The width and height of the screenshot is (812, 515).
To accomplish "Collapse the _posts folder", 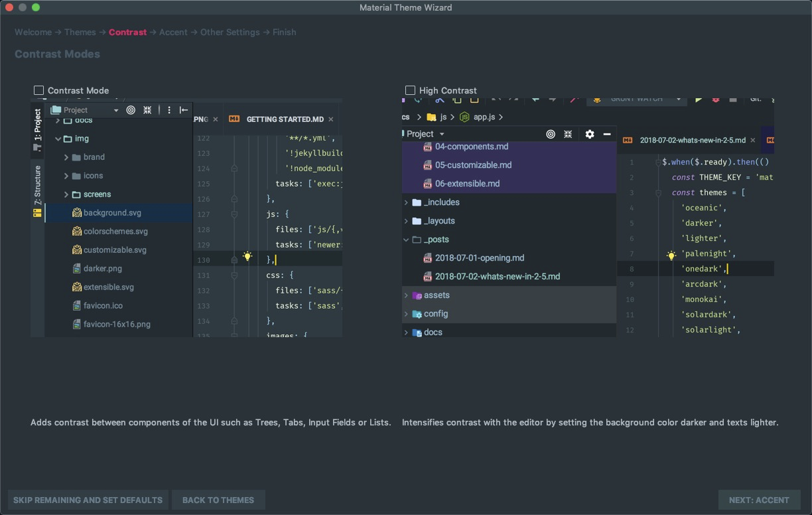I will [x=406, y=240].
